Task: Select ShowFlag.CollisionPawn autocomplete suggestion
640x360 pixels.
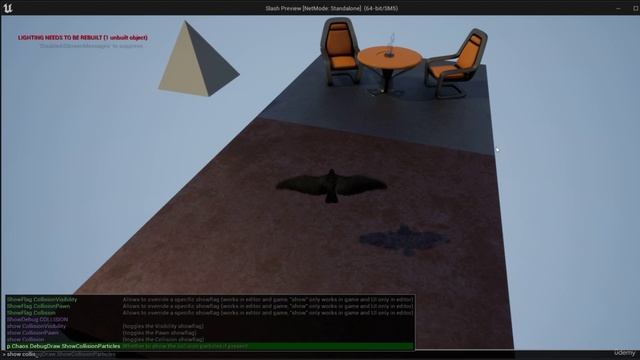Action: pyautogui.click(x=210, y=306)
